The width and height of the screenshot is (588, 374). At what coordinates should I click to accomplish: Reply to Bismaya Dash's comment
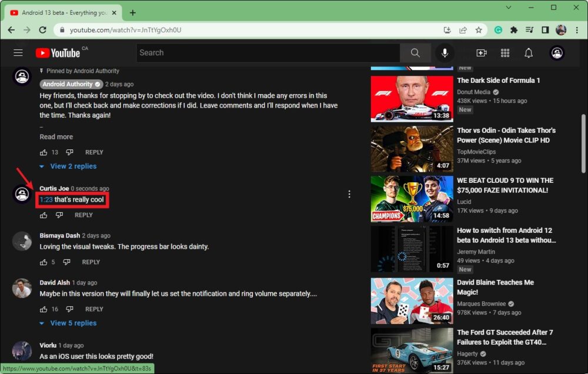[91, 262]
